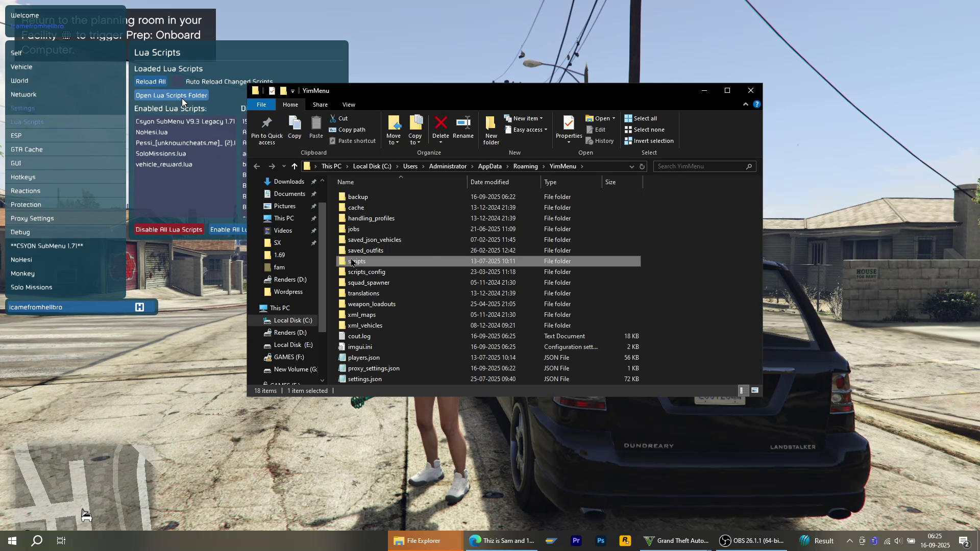Open the Share ribbon tab
This screenshot has height=551, width=980.
tap(320, 105)
